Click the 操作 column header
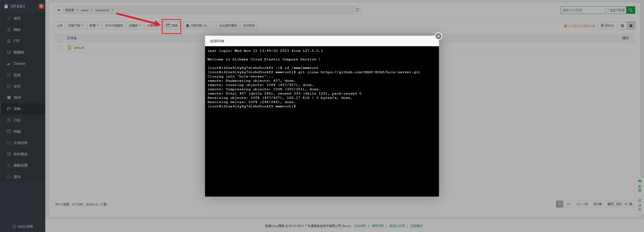The height and width of the screenshot is (232, 644). [x=625, y=38]
